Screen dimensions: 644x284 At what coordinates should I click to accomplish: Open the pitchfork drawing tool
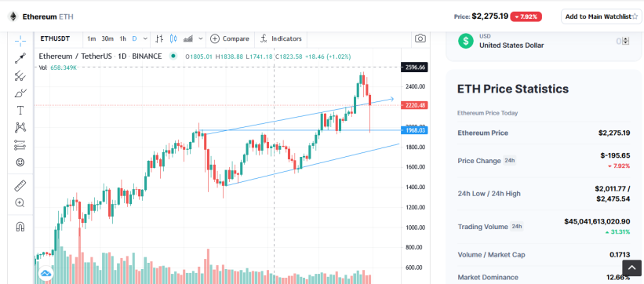click(x=20, y=75)
